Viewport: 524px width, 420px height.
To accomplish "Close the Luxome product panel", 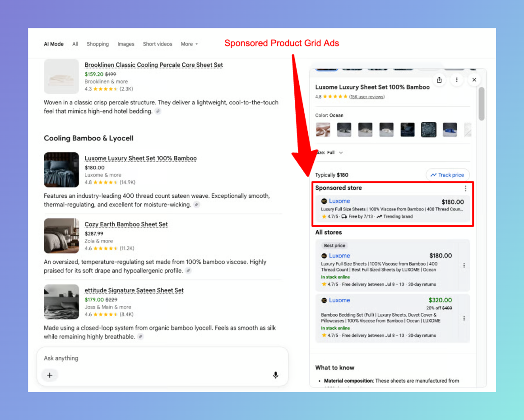I will [x=474, y=80].
